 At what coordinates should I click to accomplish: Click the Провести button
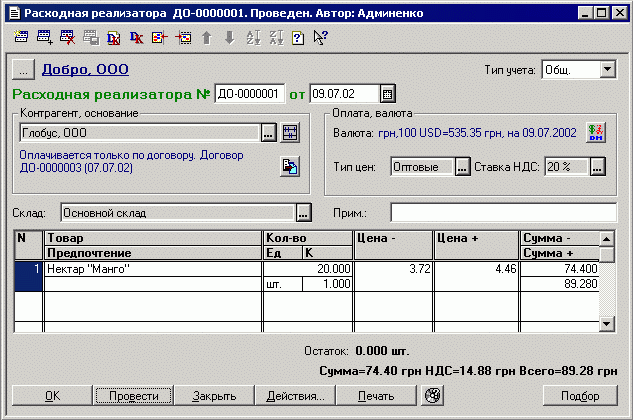134,395
